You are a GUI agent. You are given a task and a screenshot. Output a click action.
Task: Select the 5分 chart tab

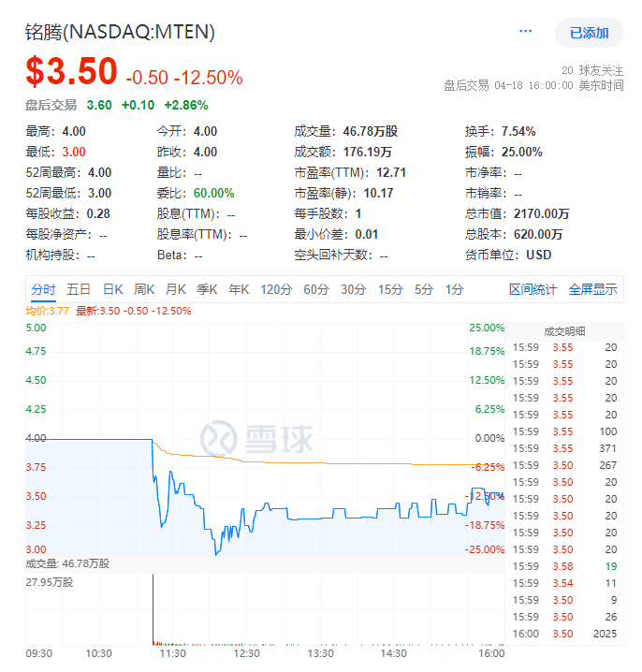click(x=424, y=290)
